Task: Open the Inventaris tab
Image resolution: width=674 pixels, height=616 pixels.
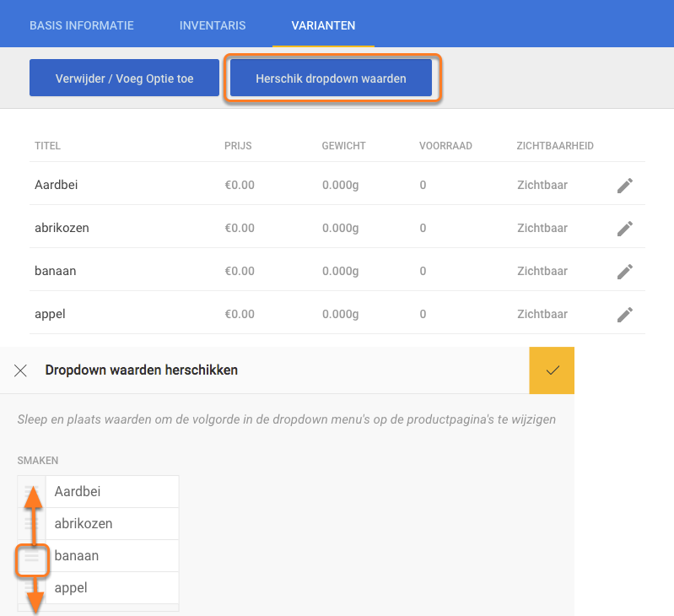Action: [213, 25]
